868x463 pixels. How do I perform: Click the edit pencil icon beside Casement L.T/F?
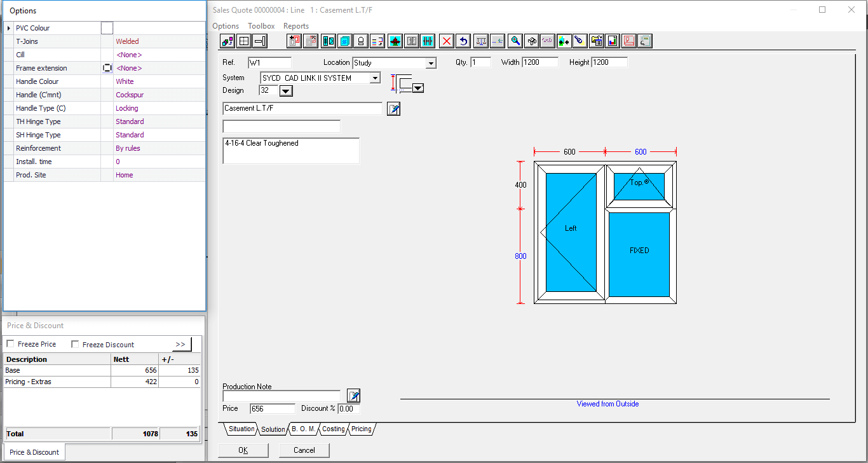point(393,109)
